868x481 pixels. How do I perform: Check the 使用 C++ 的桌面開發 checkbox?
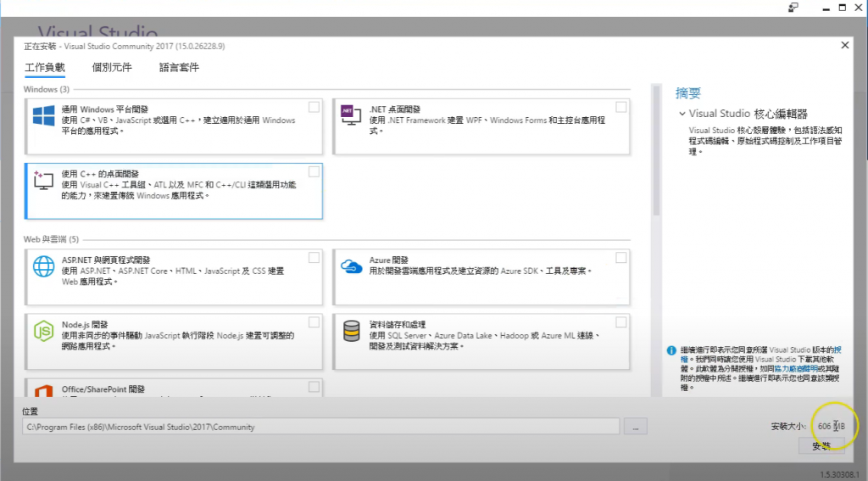point(314,171)
